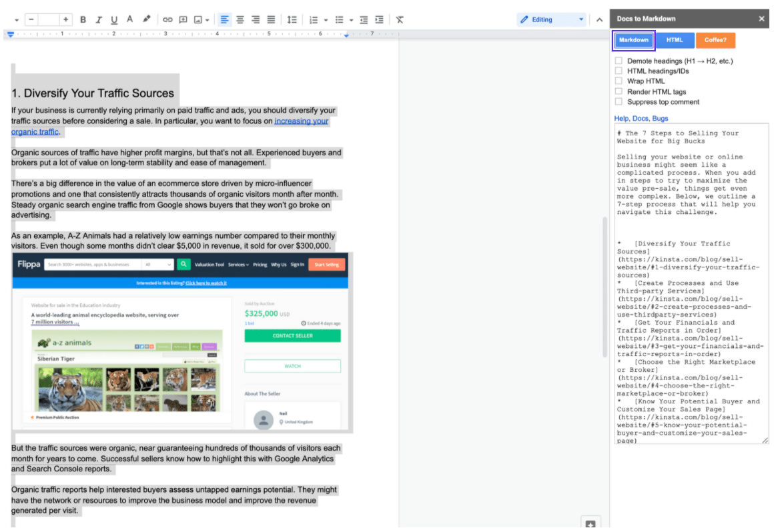Enable Suppress top comment
The width and height of the screenshot is (774, 532).
pyautogui.click(x=619, y=101)
